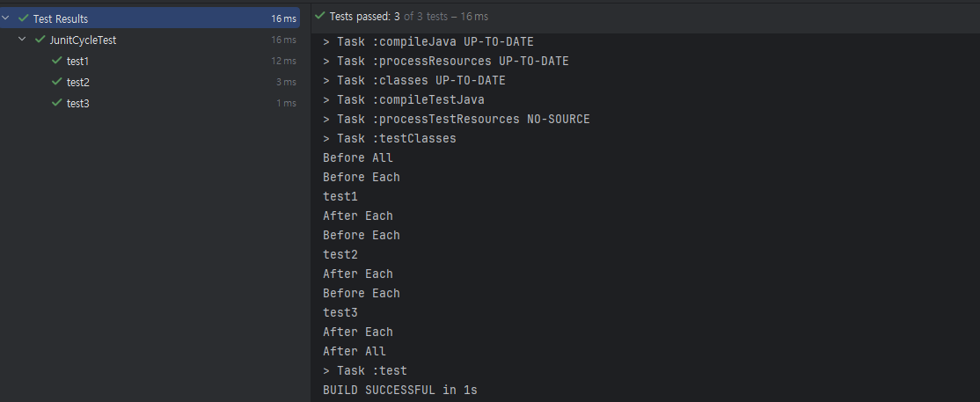Click the passed icon next to JunitCycleTest
The width and height of the screenshot is (980, 402).
point(40,40)
